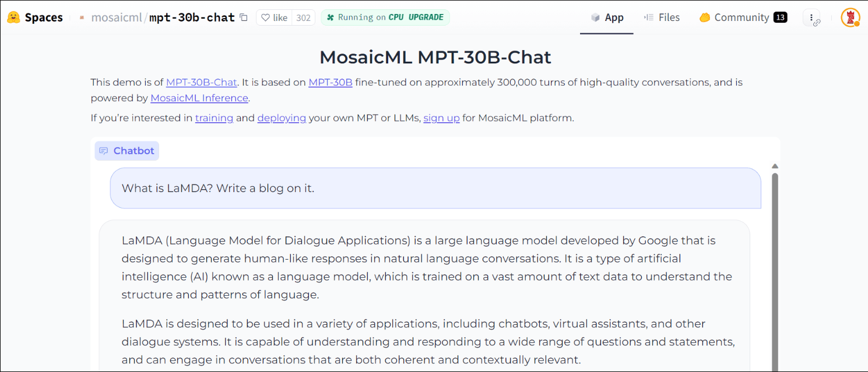Open the deploying link

[282, 118]
